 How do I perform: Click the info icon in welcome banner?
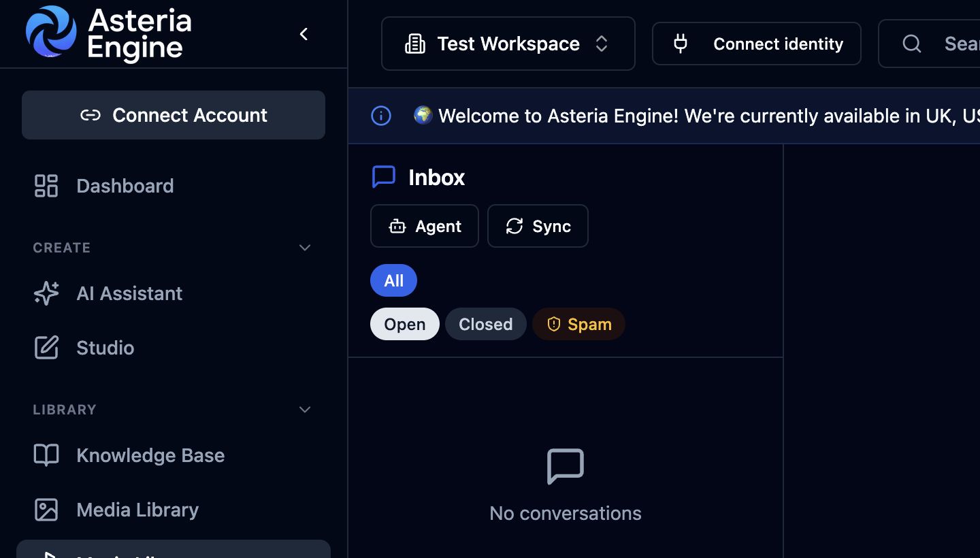[x=381, y=116]
